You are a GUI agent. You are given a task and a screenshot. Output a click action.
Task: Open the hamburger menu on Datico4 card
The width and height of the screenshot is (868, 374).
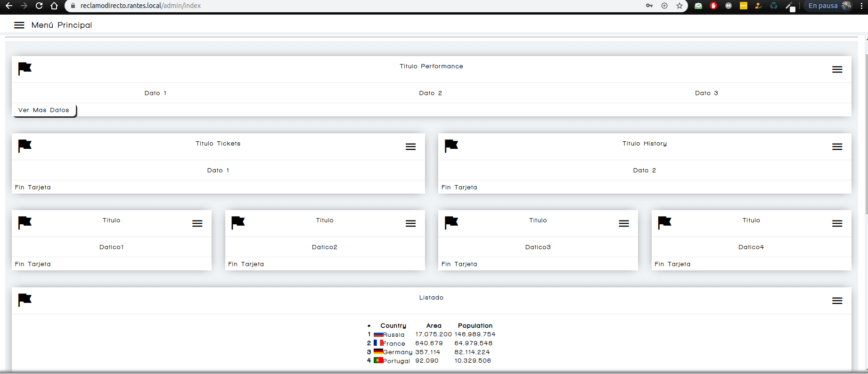(x=837, y=224)
